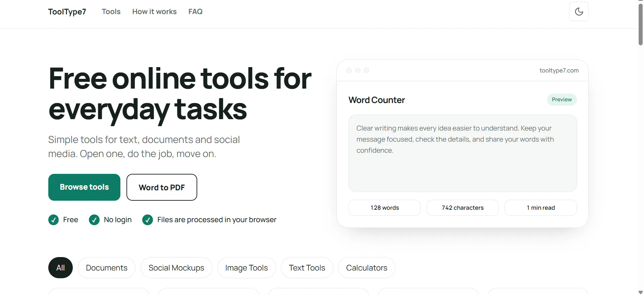Click the scrollbar down arrow
644x295 pixels.
coord(641,292)
